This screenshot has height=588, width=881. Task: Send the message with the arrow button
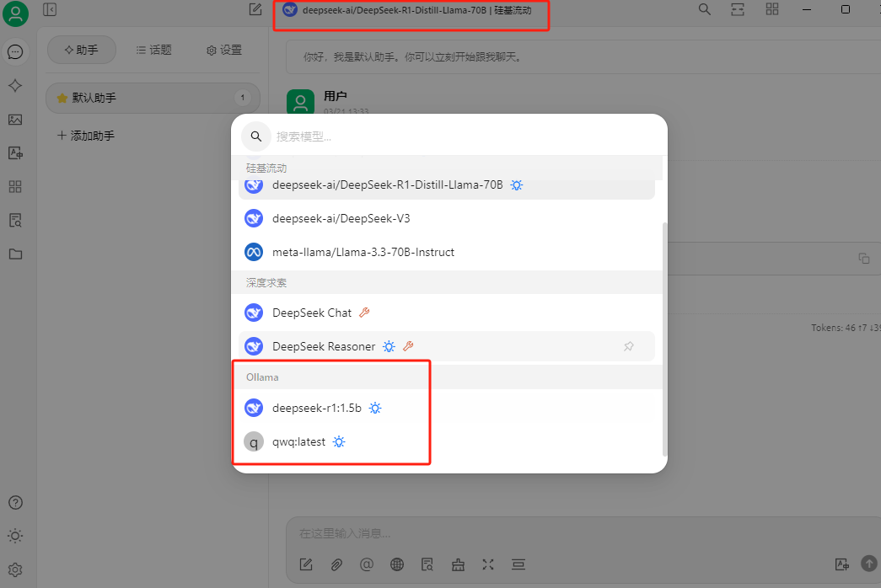point(869,564)
